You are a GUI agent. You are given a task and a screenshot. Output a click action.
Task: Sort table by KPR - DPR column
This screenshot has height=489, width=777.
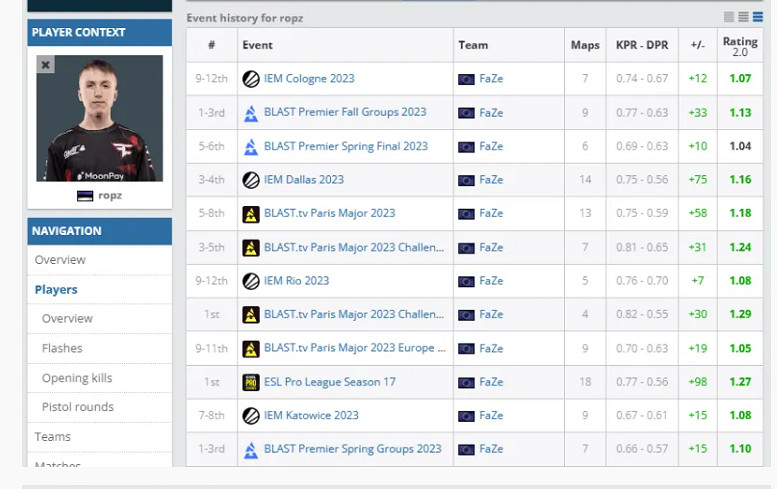tap(641, 45)
